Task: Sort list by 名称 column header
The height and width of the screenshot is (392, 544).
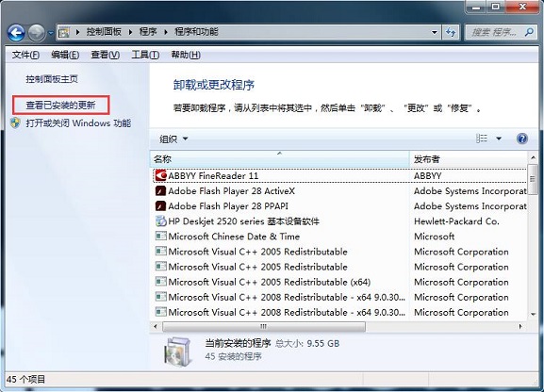Action: (x=280, y=159)
